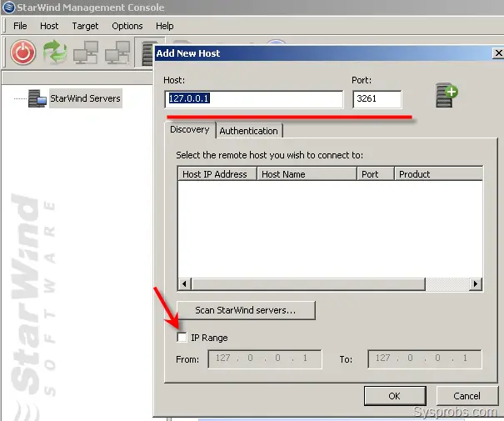Click the first grayed network computers icon
The width and height of the screenshot is (504, 421).
[86, 52]
